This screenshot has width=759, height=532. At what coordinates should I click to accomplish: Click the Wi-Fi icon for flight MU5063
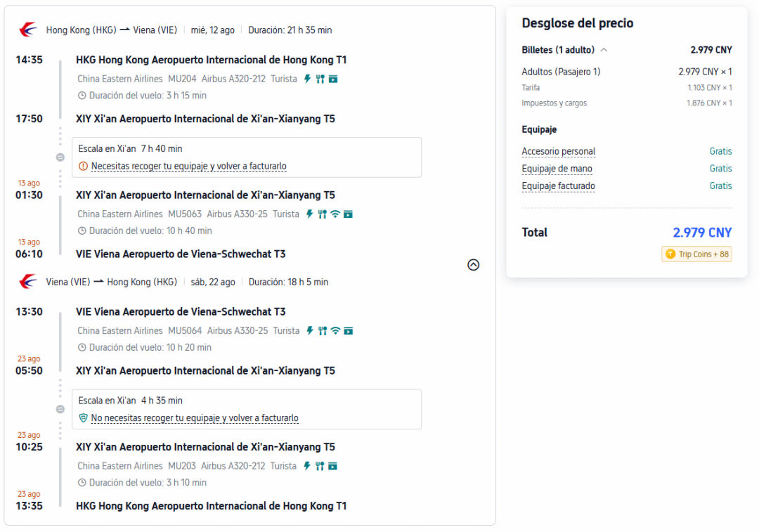click(x=335, y=214)
